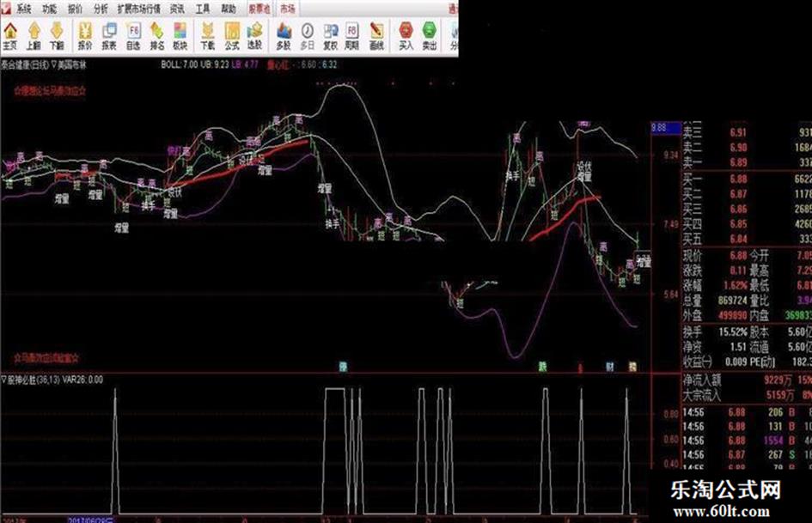The width and height of the screenshot is (812, 523).
Task: Click the 总量 value 869724
Action: (x=732, y=301)
